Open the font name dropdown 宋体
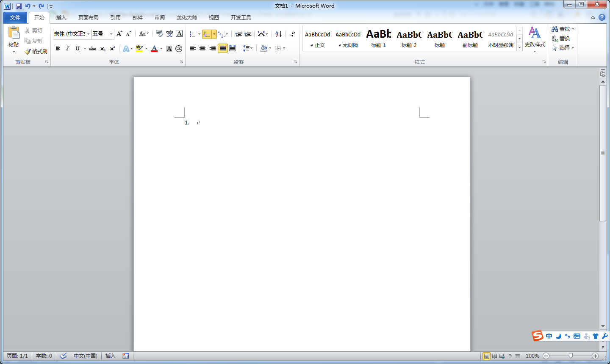610x364 pixels. (x=88, y=34)
